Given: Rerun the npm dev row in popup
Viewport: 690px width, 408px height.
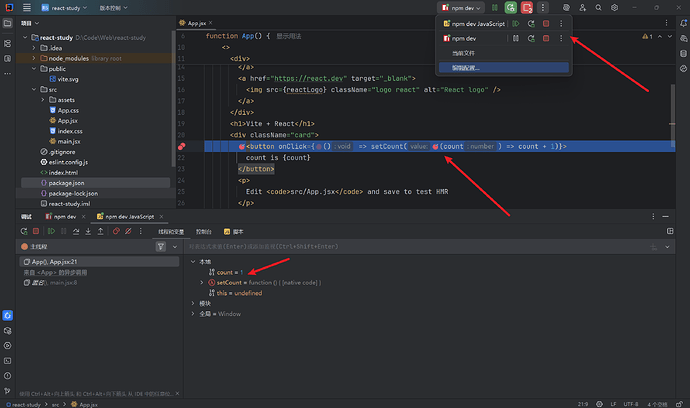Looking at the screenshot, I should coord(531,38).
